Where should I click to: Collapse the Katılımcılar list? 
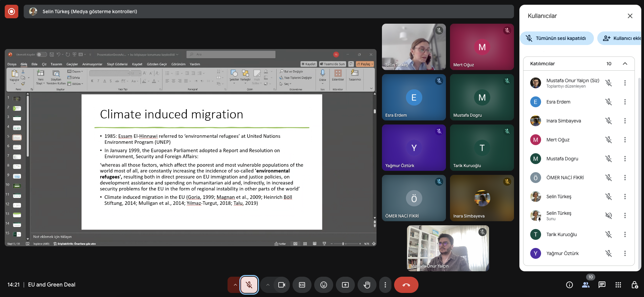click(625, 64)
